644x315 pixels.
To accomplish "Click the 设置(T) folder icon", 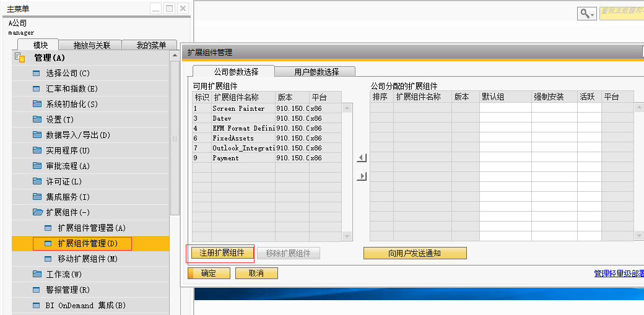I will pos(37,119).
